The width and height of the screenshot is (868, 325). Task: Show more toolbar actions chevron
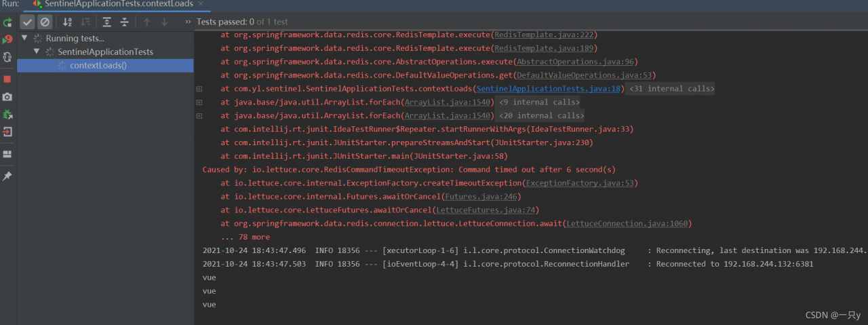[x=188, y=22]
